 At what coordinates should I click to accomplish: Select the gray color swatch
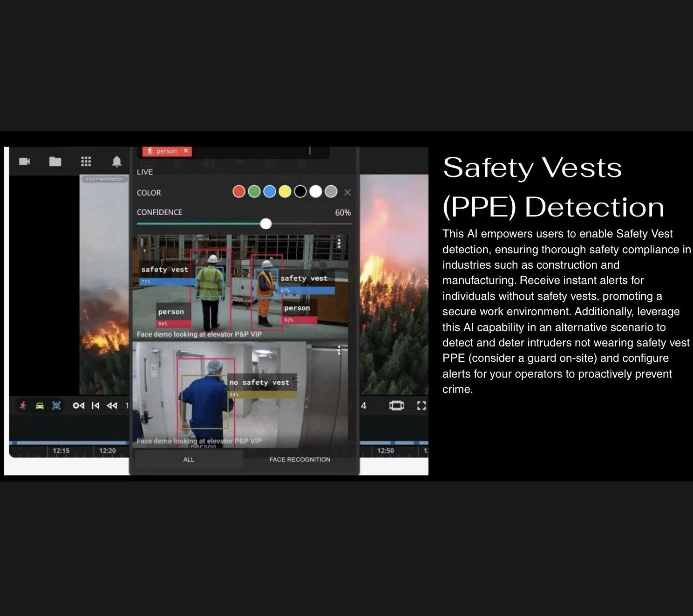coord(331,191)
